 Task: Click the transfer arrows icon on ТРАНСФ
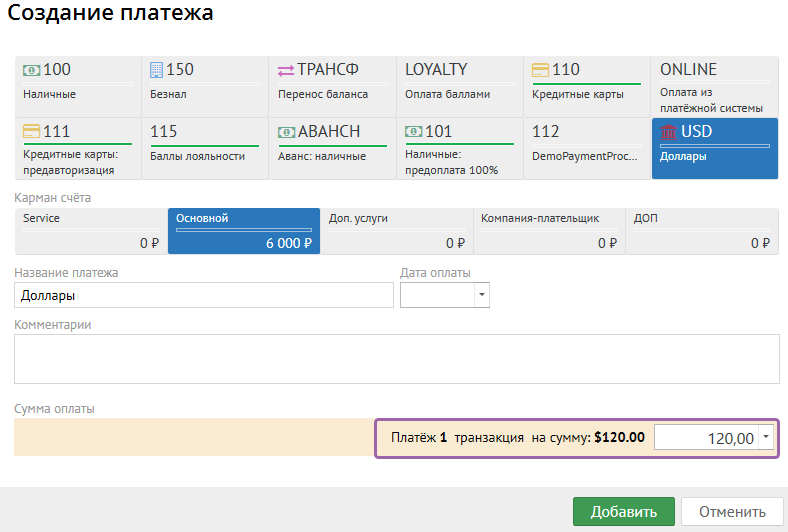coord(286,70)
